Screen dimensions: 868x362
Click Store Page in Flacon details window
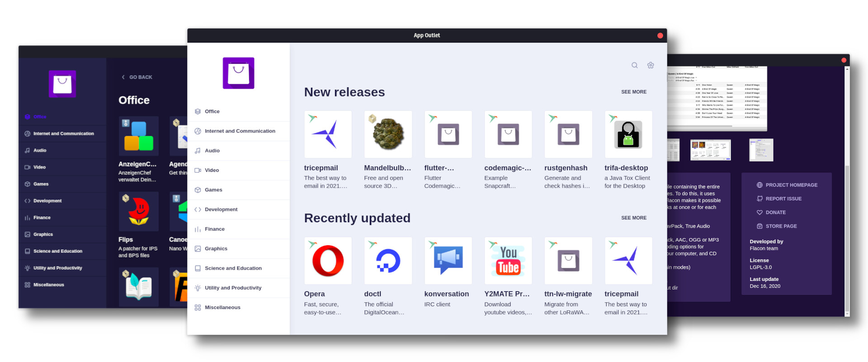click(777, 226)
